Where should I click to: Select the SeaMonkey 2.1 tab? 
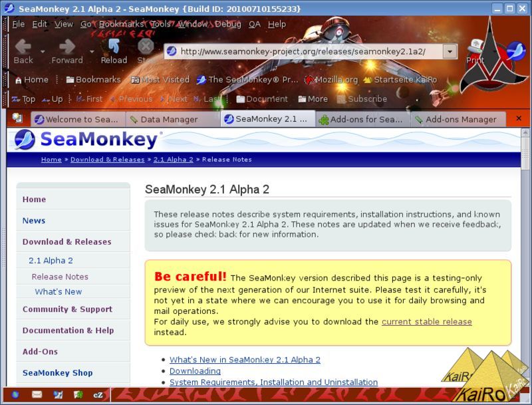pos(268,120)
